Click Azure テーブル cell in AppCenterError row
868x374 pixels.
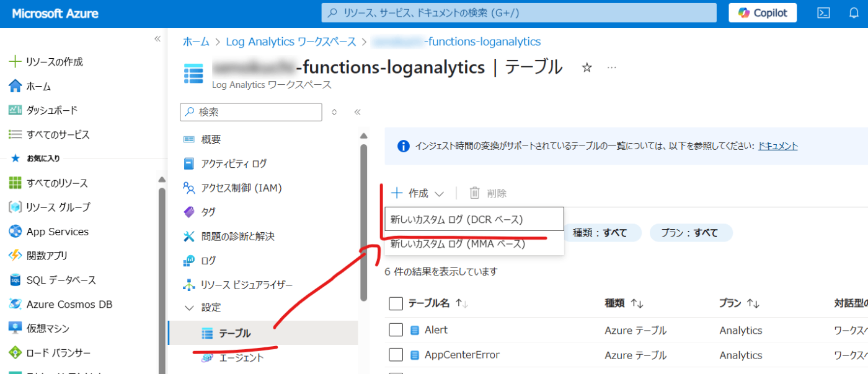pos(635,355)
